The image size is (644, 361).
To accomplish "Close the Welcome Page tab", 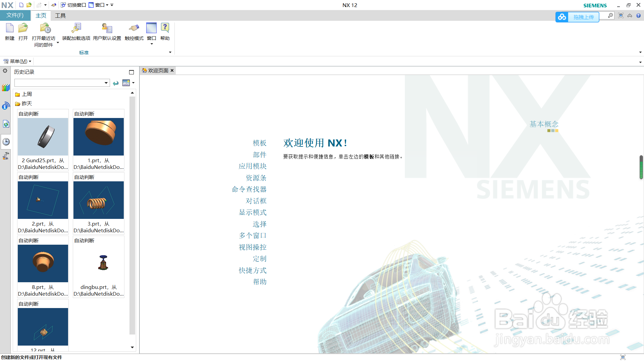I will click(172, 70).
